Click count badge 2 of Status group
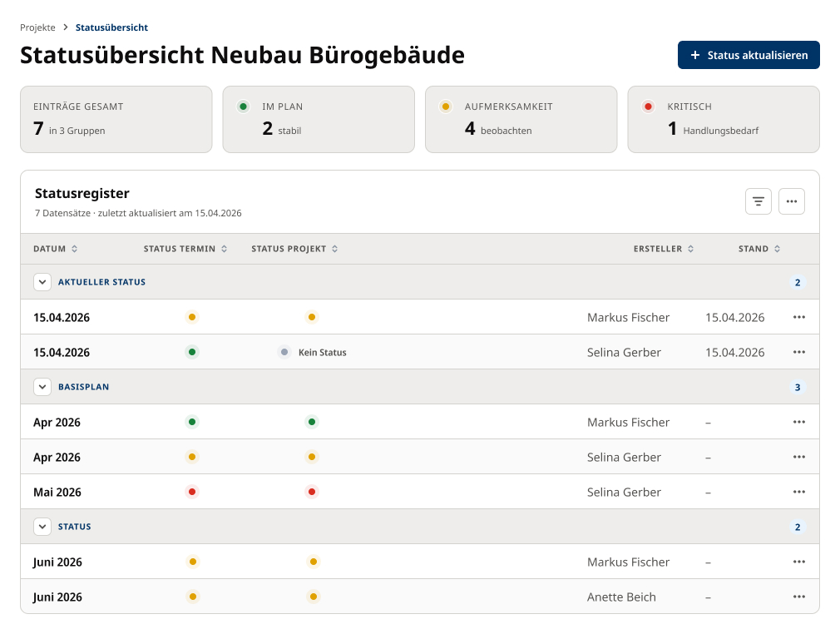840x634 pixels. [798, 527]
